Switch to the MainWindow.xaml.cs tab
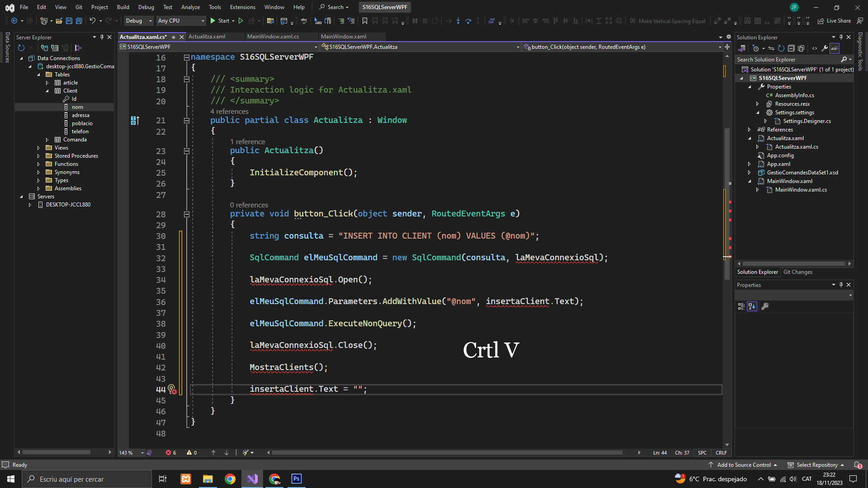Image resolution: width=868 pixels, height=488 pixels. tap(273, 37)
